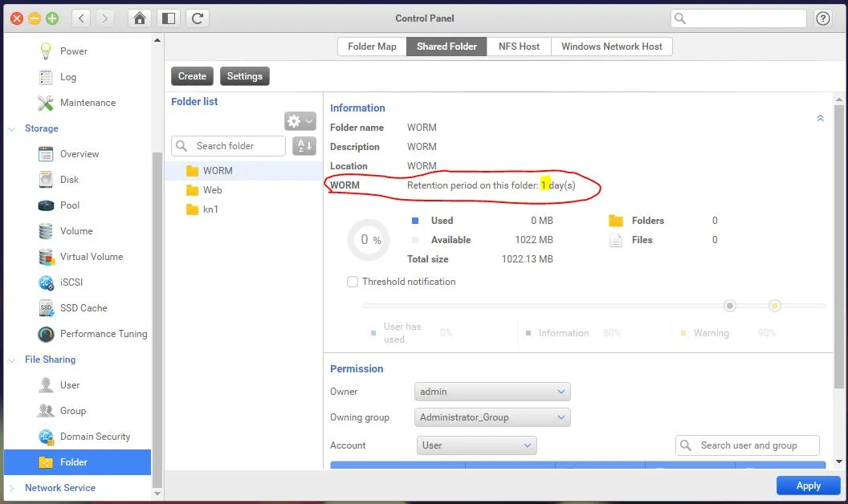Screen dimensions: 848x504
Task: Go forward with the right arrow
Action: tap(105, 18)
